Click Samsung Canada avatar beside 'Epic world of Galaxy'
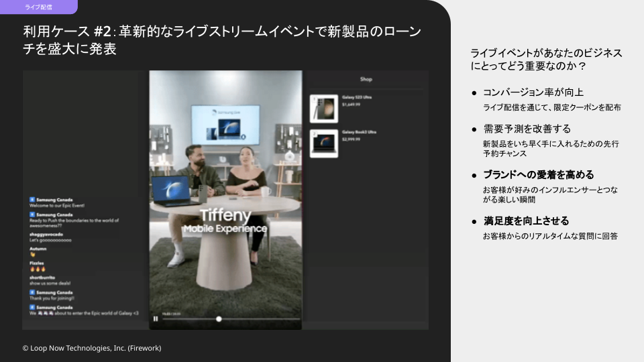This screenshot has width=644, height=362. click(x=32, y=307)
